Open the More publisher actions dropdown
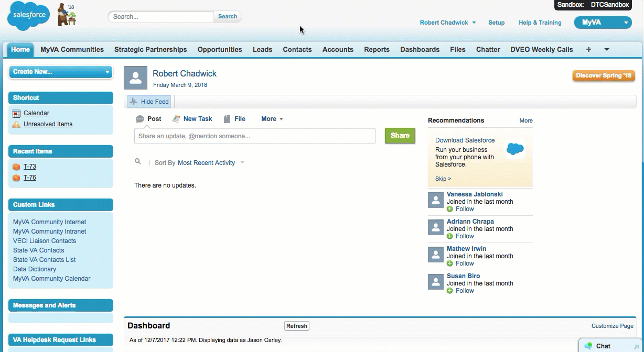This screenshot has width=644, height=352. [x=272, y=119]
